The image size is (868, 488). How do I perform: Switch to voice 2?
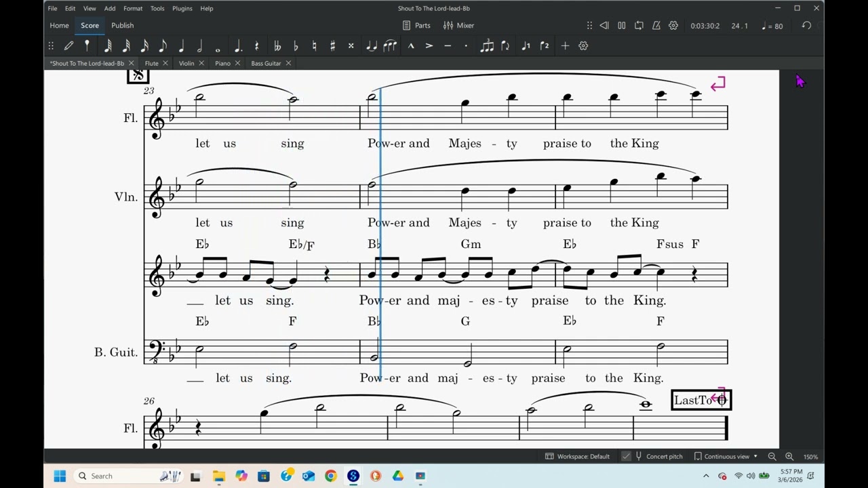tap(544, 45)
